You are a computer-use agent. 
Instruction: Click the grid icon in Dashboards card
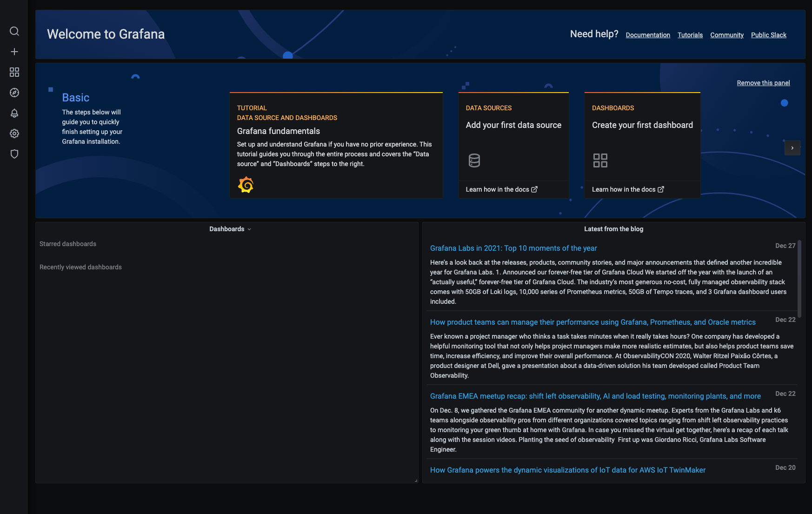coord(600,160)
